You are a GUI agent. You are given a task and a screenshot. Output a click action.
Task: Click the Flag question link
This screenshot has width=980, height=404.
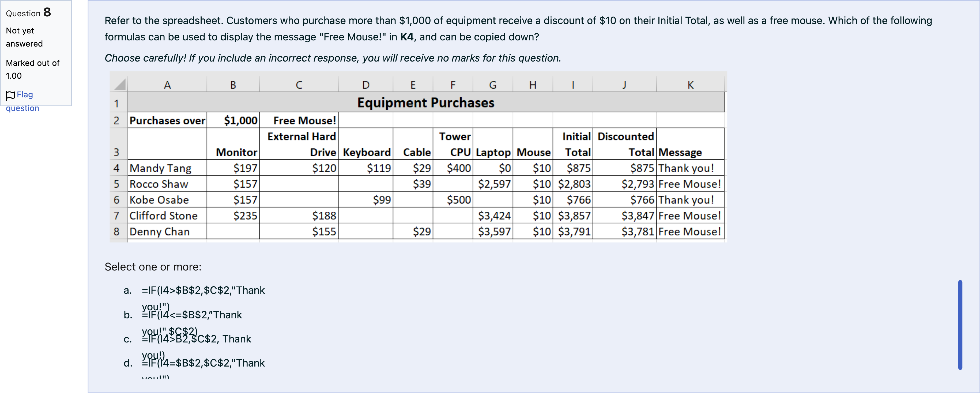(22, 101)
